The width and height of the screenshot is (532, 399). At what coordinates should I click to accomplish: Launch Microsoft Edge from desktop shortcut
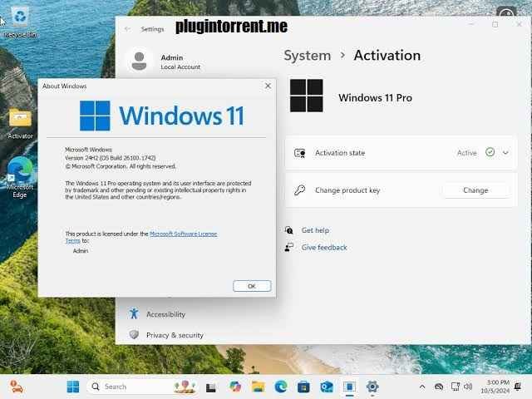pyautogui.click(x=20, y=177)
